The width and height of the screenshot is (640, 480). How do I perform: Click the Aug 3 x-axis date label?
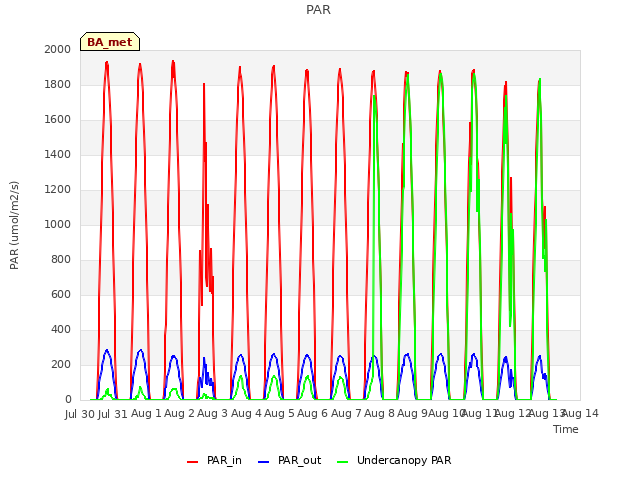point(212,413)
